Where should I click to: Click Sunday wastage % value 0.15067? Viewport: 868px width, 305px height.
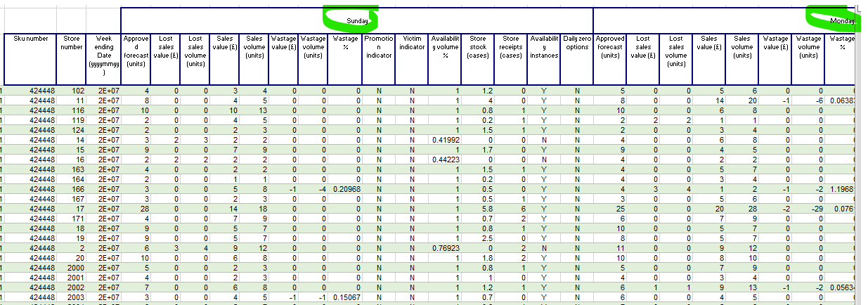coord(346,297)
